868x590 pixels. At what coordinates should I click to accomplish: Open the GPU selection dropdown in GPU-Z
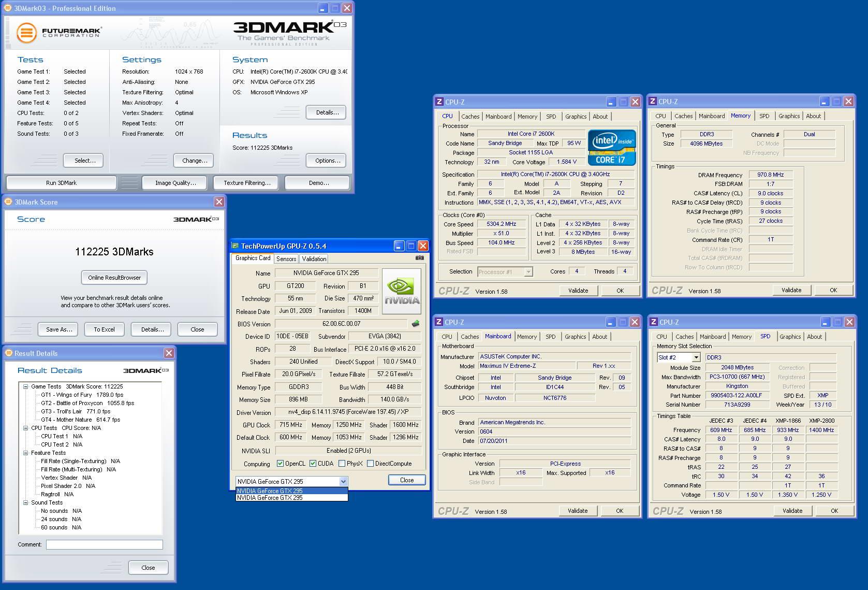[343, 481]
